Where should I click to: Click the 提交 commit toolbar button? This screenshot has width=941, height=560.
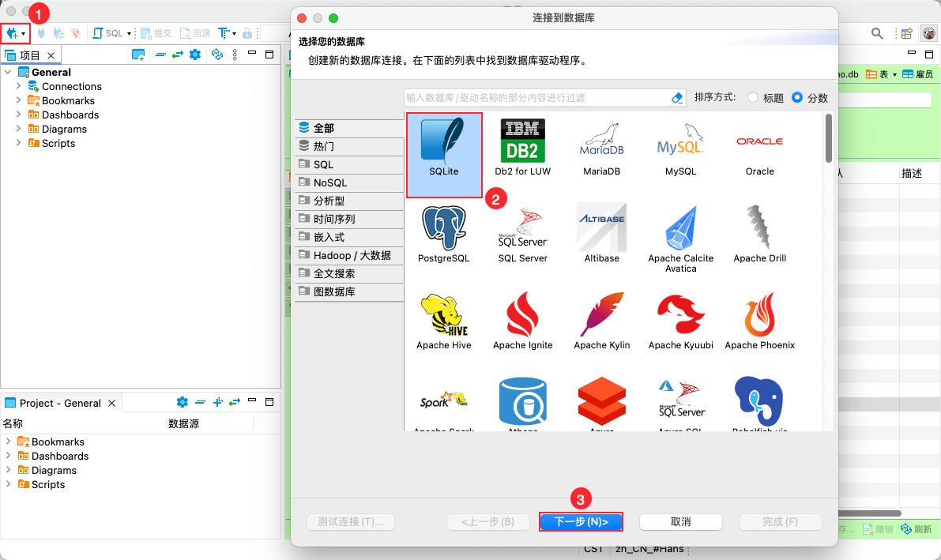coord(156,34)
